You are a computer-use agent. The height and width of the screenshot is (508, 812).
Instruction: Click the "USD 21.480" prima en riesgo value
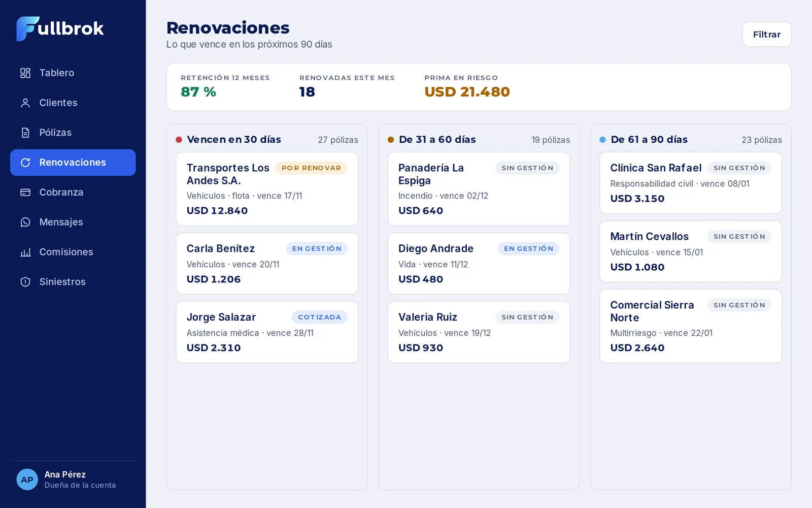[x=467, y=92]
